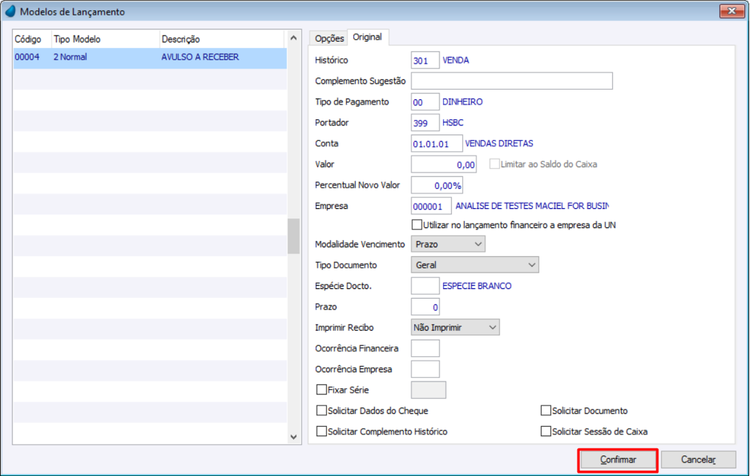Check Solicitar Dados do Cheque
This screenshot has width=750, height=476.
coord(321,410)
